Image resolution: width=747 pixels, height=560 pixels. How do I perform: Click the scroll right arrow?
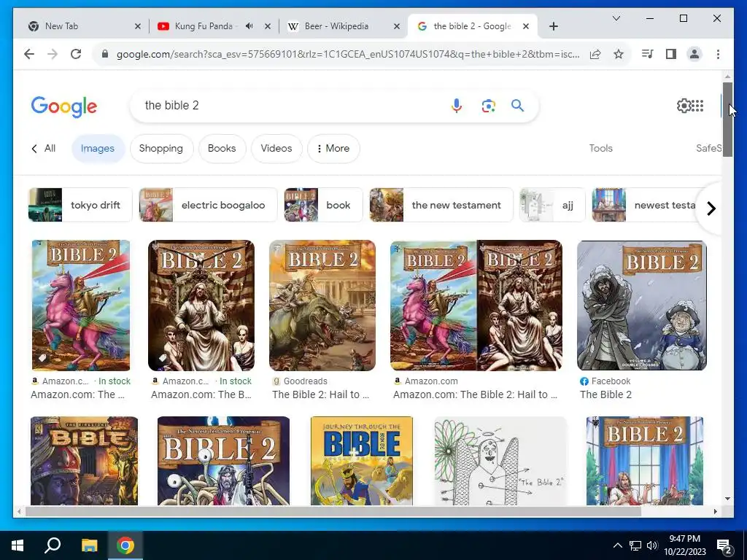click(x=716, y=511)
